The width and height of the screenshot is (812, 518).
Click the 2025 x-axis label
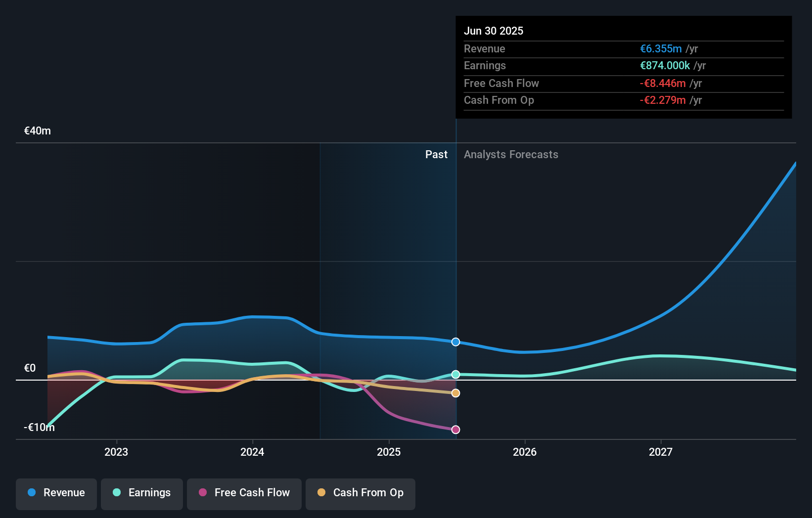pyautogui.click(x=389, y=452)
